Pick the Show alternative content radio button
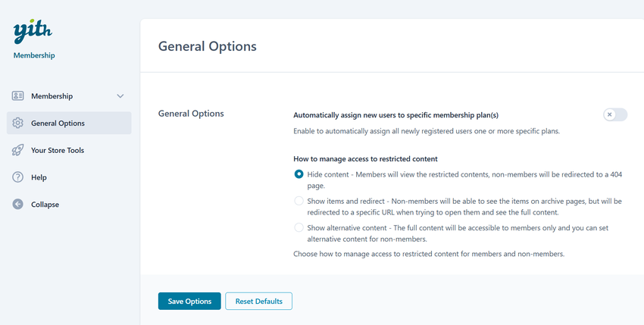644x325 pixels. (x=299, y=227)
